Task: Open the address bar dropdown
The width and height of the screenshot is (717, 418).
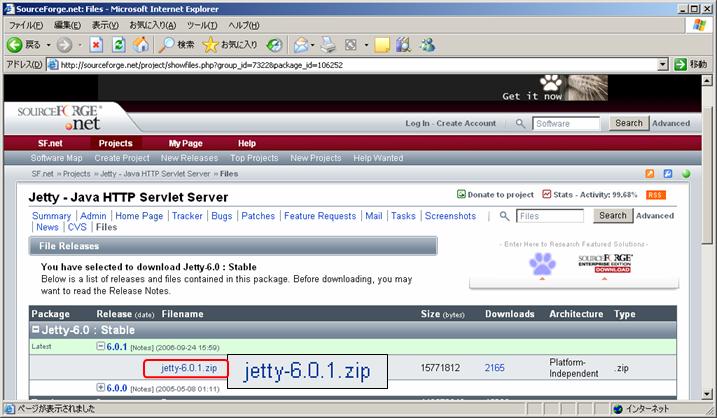Action: pos(663,65)
